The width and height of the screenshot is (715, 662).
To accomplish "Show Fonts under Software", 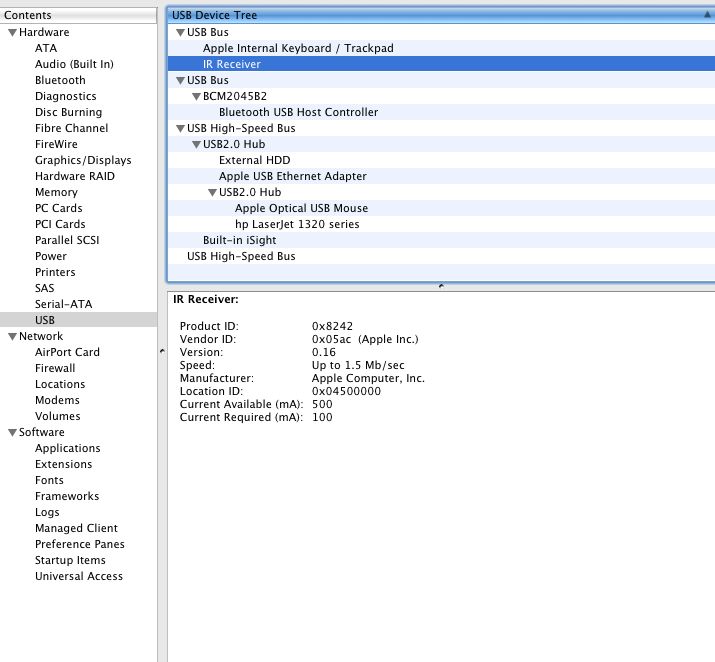I will pyautogui.click(x=49, y=480).
